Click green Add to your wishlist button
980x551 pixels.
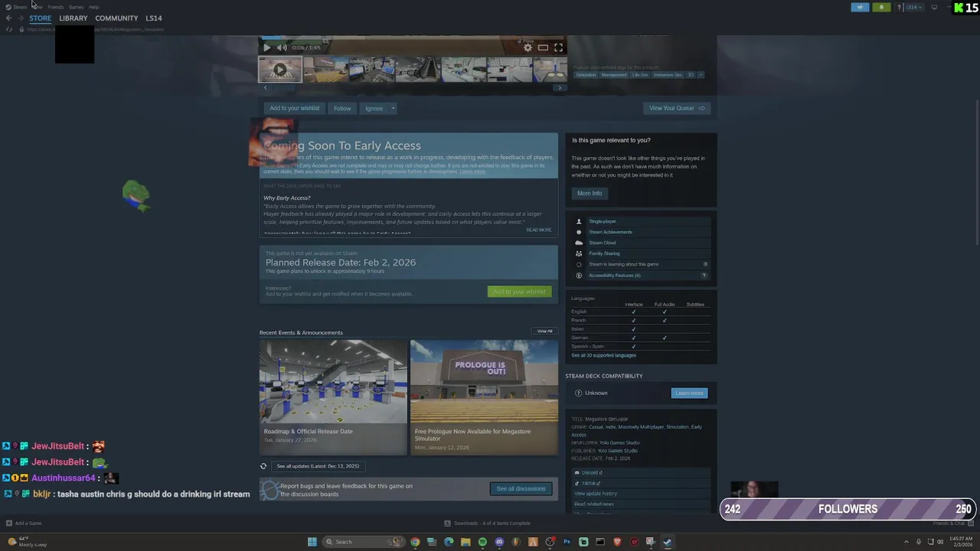519,292
